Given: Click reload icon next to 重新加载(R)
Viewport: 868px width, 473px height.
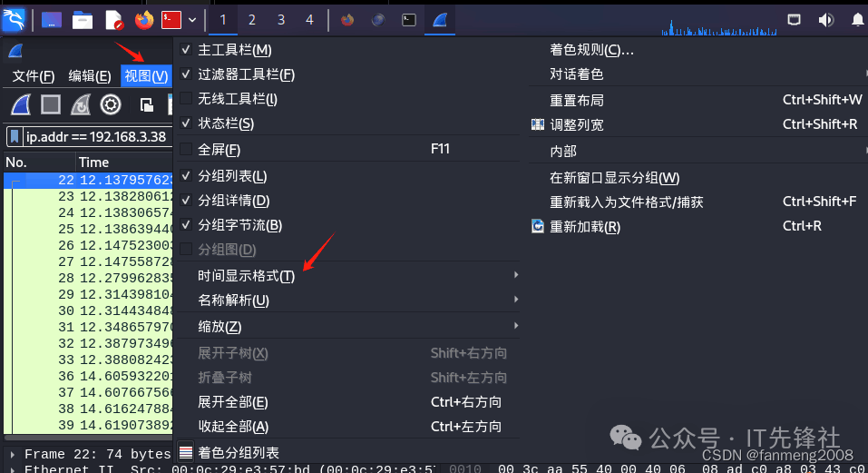Looking at the screenshot, I should tap(538, 226).
